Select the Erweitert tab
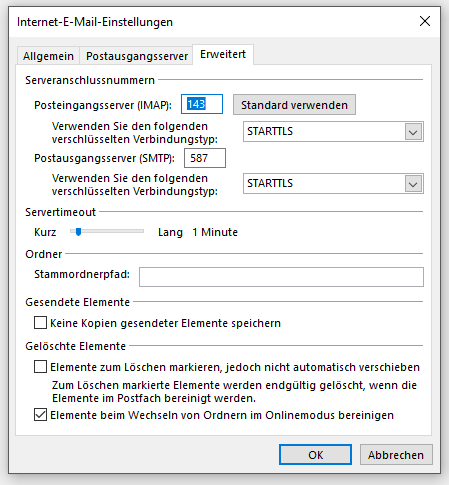449x485 pixels. 223,54
